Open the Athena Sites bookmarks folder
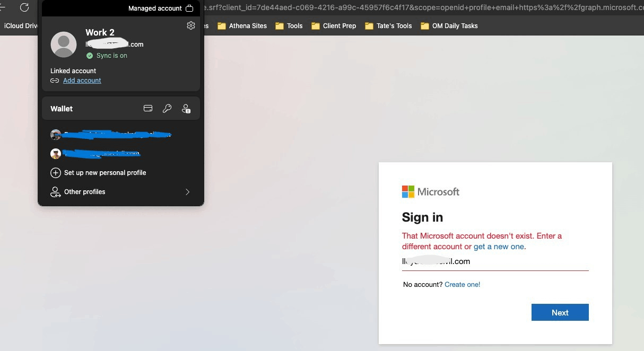 coord(247,25)
